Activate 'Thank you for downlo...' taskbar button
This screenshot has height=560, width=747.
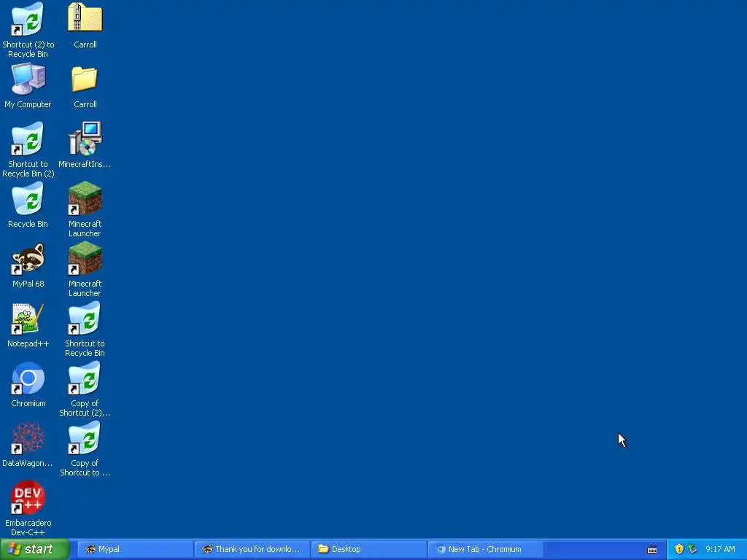pyautogui.click(x=252, y=549)
